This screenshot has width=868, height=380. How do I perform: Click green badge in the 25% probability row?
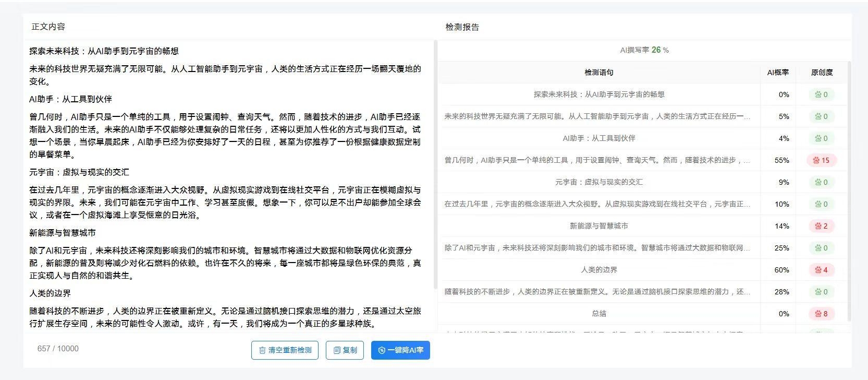point(821,248)
